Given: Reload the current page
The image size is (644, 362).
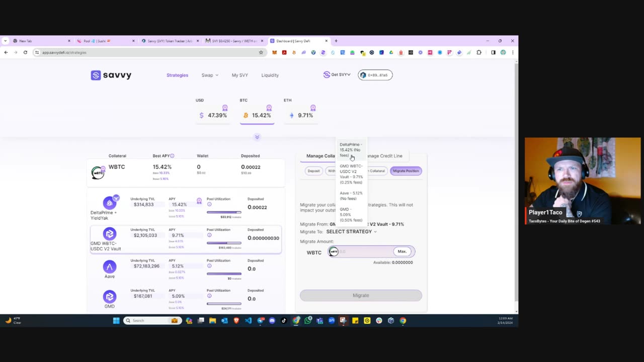Looking at the screenshot, I should pyautogui.click(x=25, y=52).
